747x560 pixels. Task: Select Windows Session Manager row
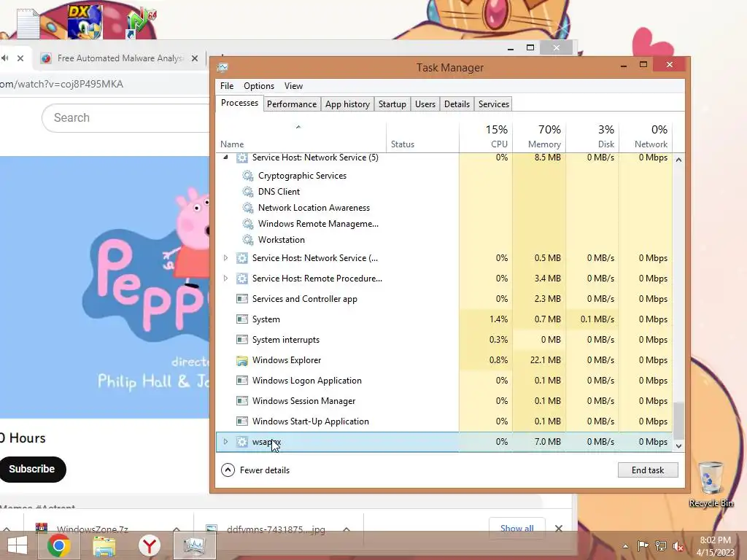444,401
